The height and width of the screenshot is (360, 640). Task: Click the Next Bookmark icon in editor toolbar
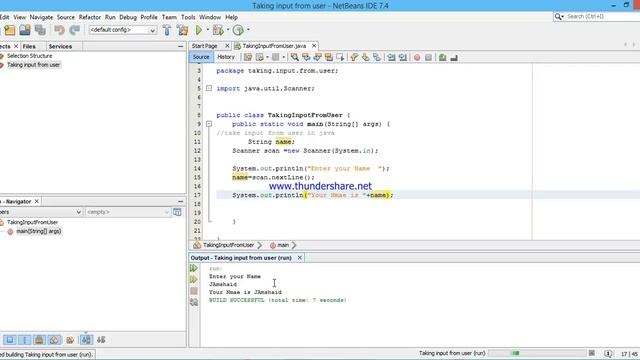point(365,57)
